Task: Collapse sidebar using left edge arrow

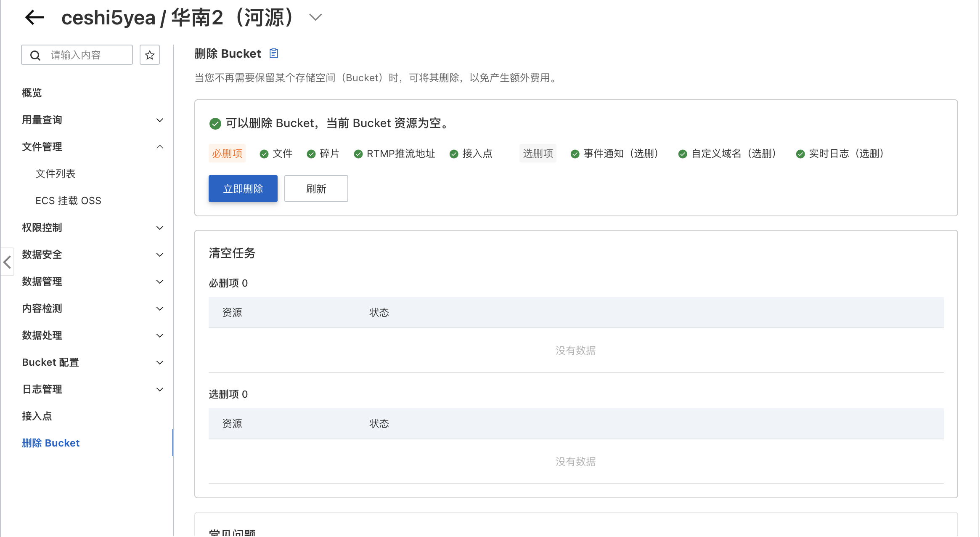Action: click(7, 262)
